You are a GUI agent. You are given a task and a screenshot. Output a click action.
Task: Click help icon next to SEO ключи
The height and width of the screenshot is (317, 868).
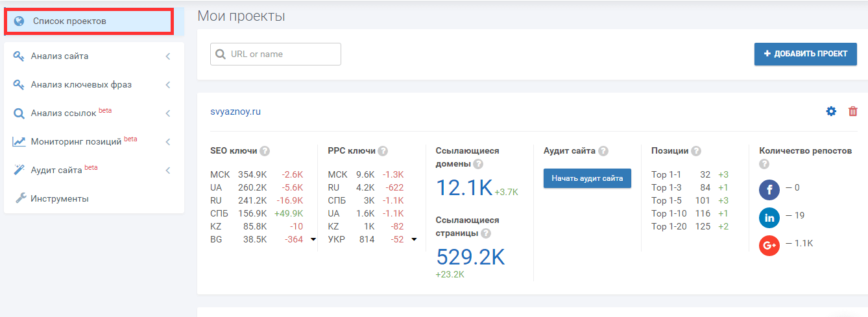(265, 151)
